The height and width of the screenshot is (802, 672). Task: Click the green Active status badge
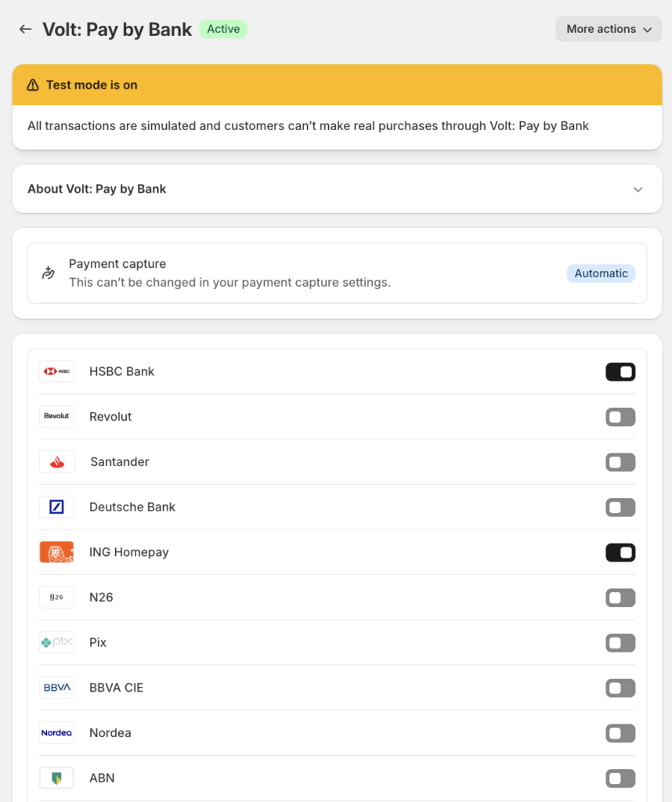click(223, 29)
